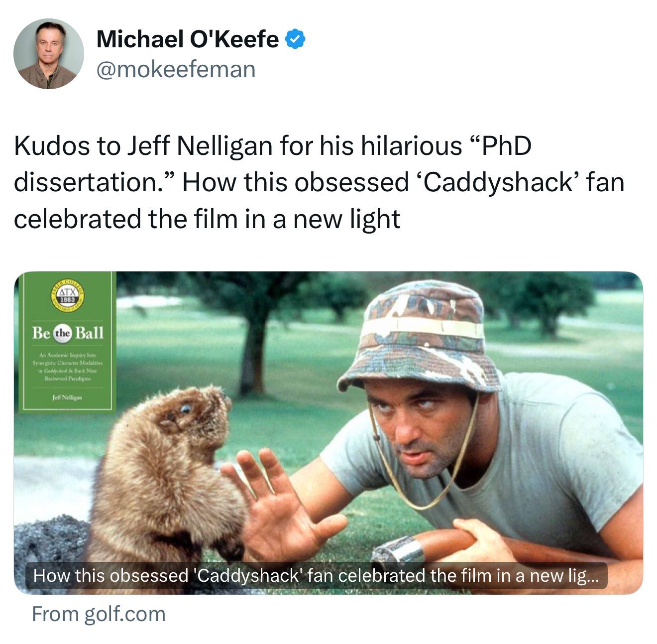657x644 pixels.
Task: Click the "Be the Ball" title logo
Action: [x=68, y=332]
